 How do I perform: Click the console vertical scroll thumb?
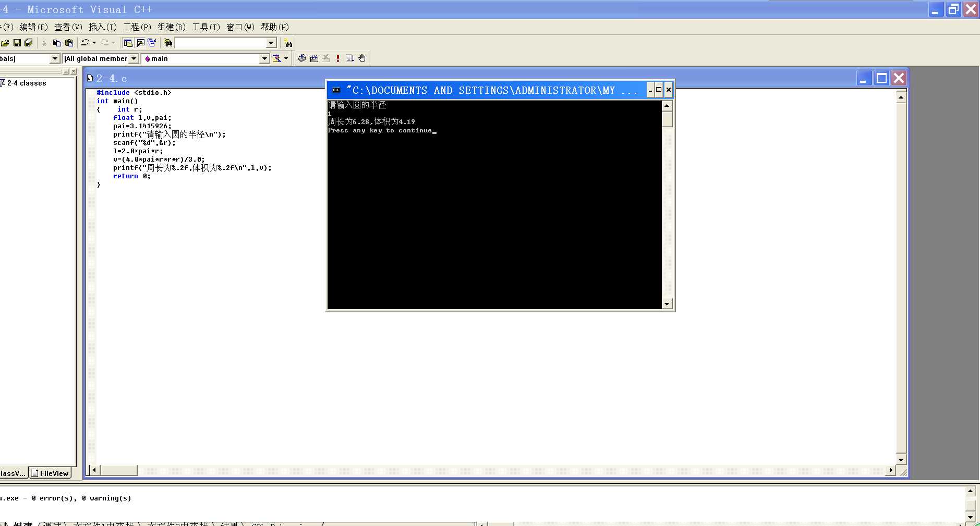667,119
